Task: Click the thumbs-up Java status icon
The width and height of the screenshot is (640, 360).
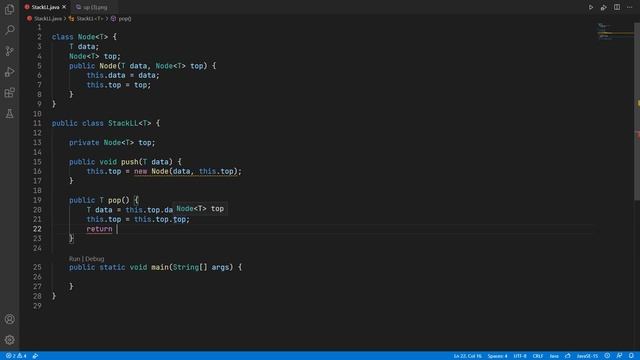Action: pos(568,356)
